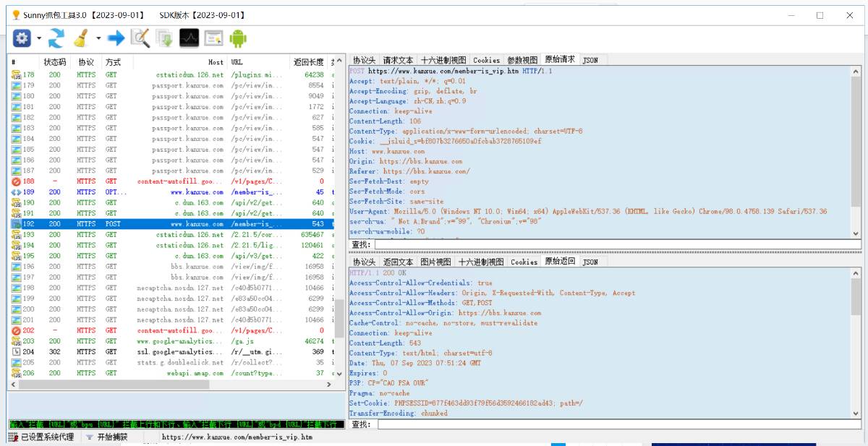The width and height of the screenshot is (868, 446).
Task: Open the certificate icon in the toolbar
Action: tap(213, 38)
